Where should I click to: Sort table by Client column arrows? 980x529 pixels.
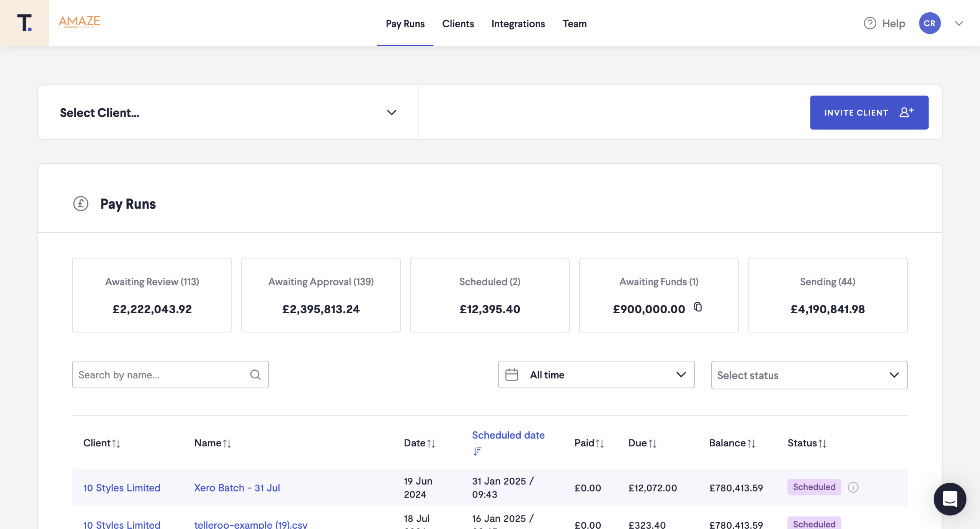point(116,443)
